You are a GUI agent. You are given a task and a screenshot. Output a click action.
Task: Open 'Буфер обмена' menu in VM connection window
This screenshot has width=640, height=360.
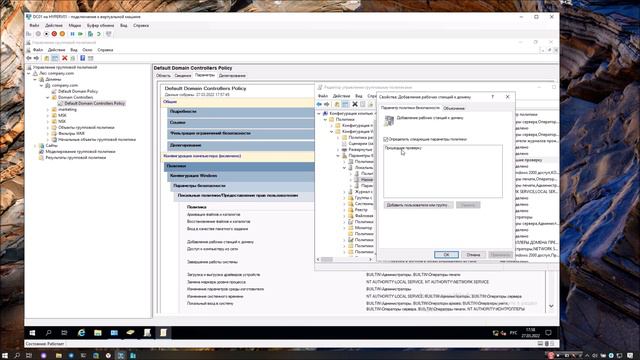coord(100,26)
